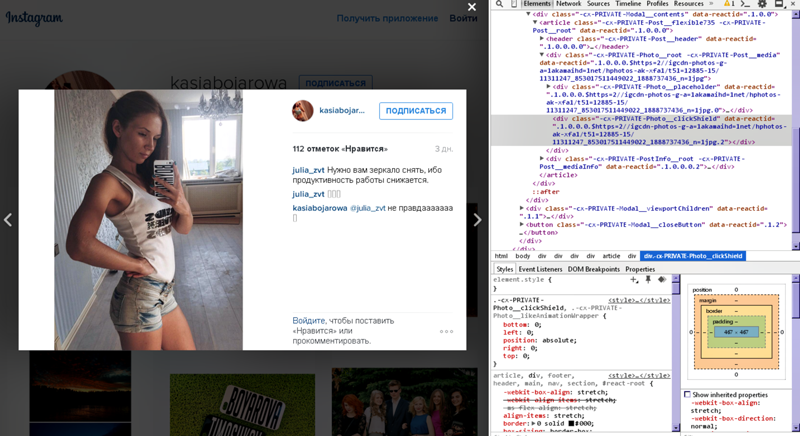Close the Instagram photo modal with X

pos(472,7)
